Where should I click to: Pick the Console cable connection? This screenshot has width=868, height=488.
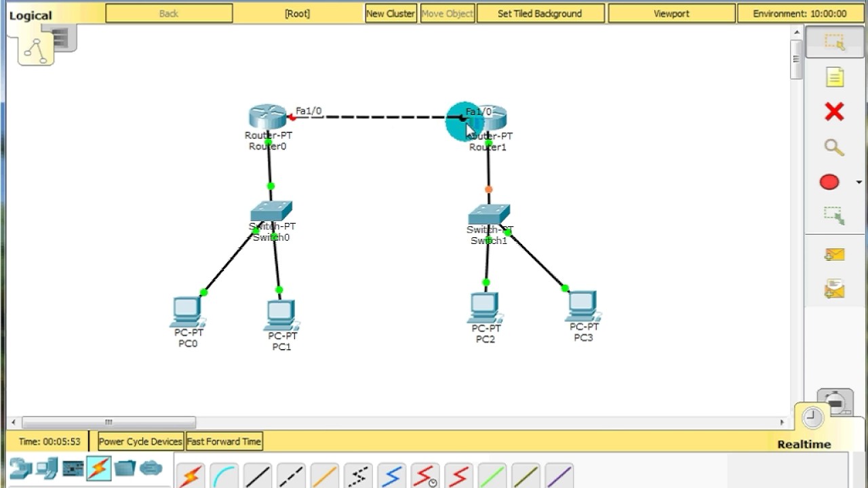224,476
